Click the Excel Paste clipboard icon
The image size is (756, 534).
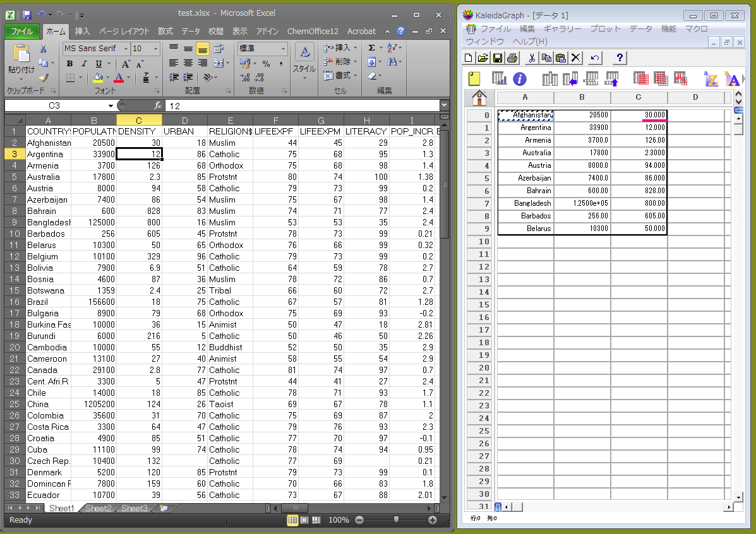(21, 54)
